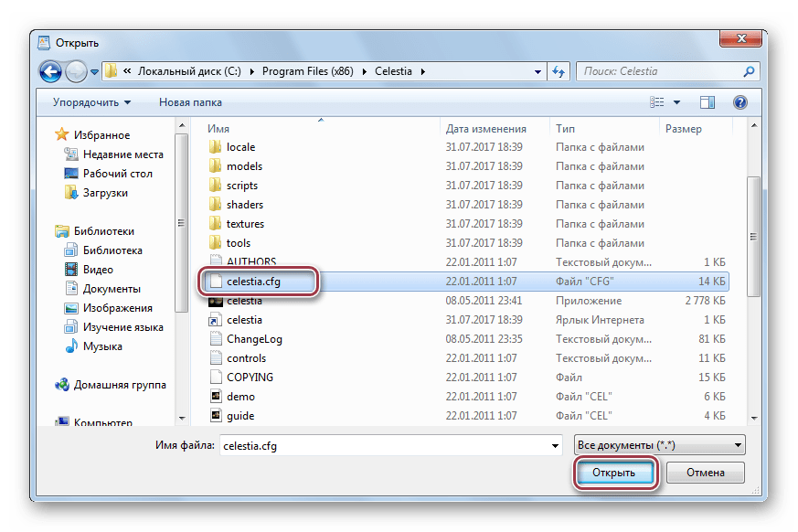The image size is (798, 532).
Task: Click the Отмена button
Action: [x=705, y=473]
